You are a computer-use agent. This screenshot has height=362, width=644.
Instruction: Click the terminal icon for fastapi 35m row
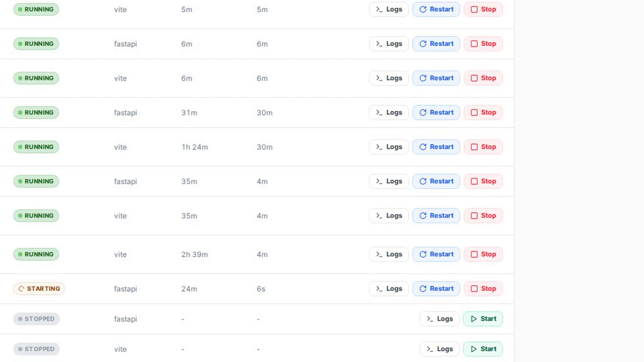[x=379, y=181]
